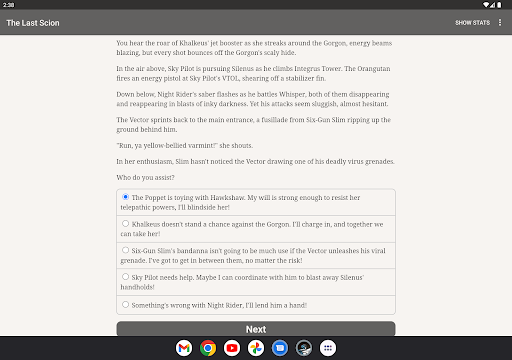Click The Last Scion title
The height and width of the screenshot is (360, 512).
(x=33, y=23)
